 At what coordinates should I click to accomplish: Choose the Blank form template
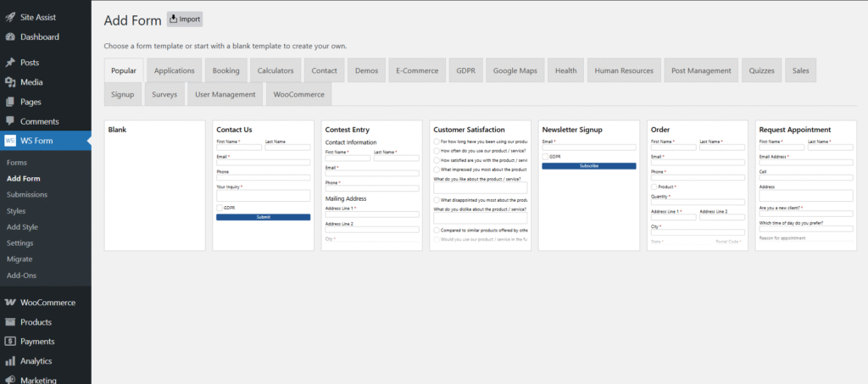pos(154,186)
